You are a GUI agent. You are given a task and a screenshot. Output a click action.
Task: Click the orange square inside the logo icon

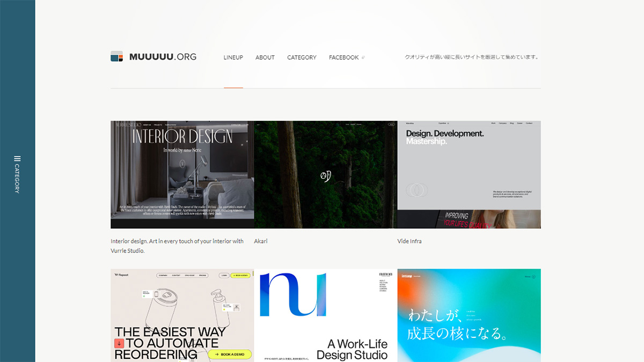pos(121,56)
